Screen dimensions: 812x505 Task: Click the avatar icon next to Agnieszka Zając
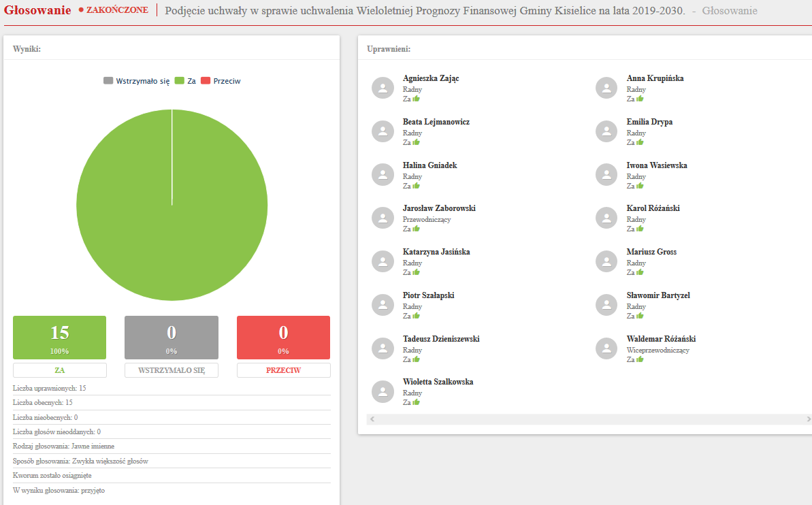383,88
